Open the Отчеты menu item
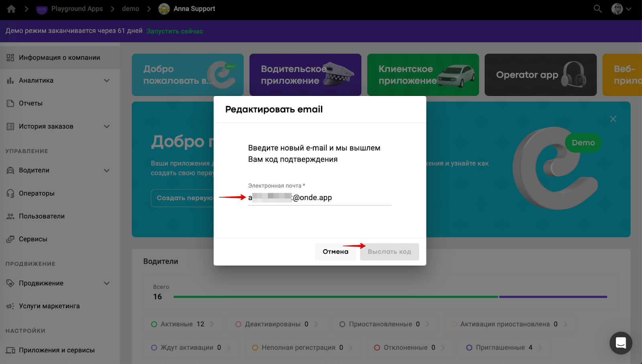This screenshot has height=364, width=642. (x=60, y=103)
